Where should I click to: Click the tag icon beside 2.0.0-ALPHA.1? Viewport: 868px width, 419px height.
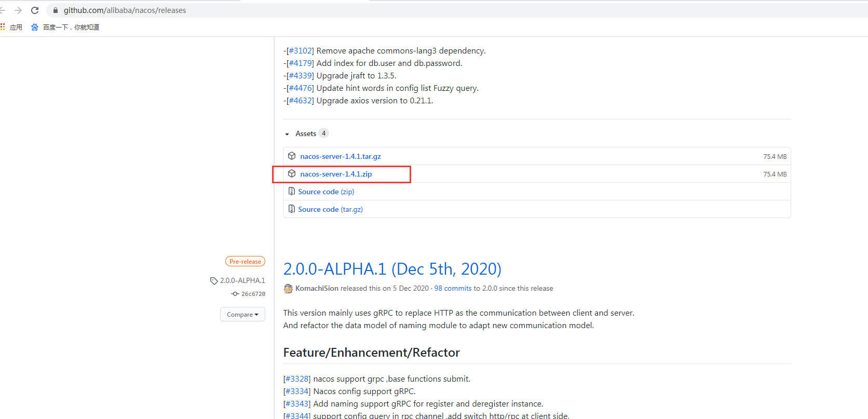point(214,281)
